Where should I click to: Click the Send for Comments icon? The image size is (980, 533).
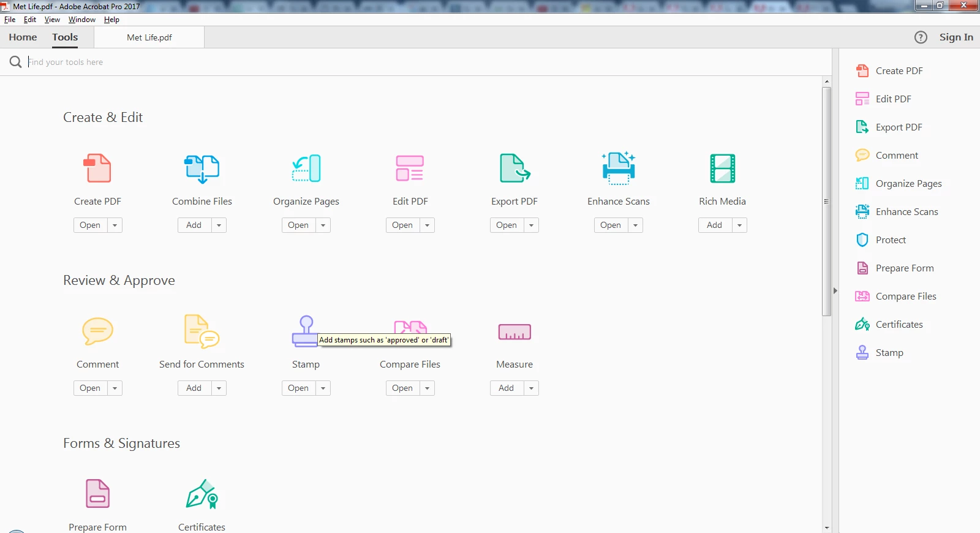coord(202,331)
